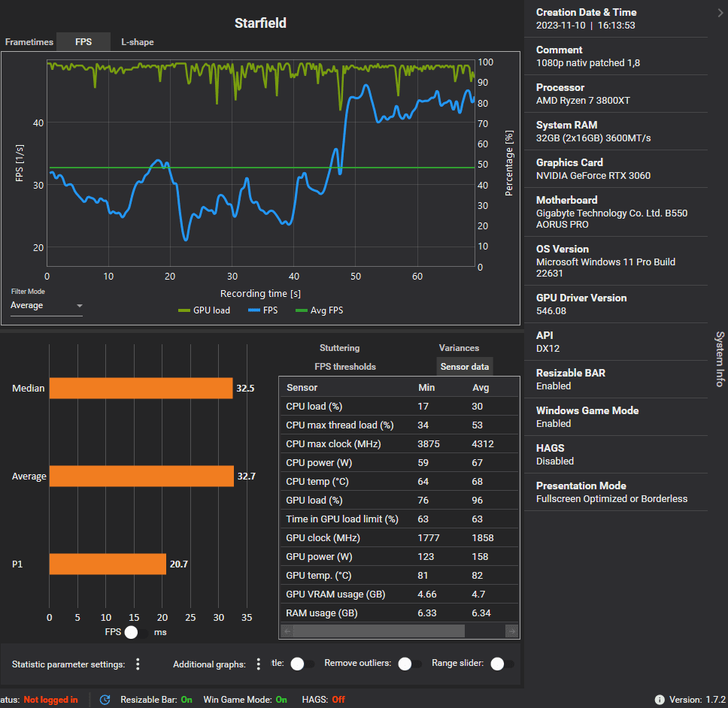Select the RAM usage (GB) row
The image size is (728, 708).
399,613
